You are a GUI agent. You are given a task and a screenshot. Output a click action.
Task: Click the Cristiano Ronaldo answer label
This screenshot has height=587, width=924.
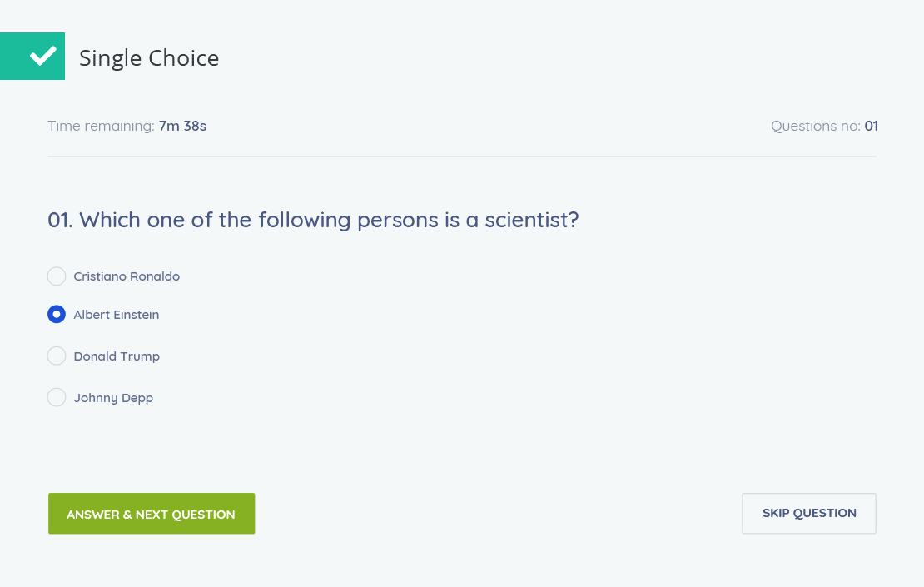click(x=127, y=276)
